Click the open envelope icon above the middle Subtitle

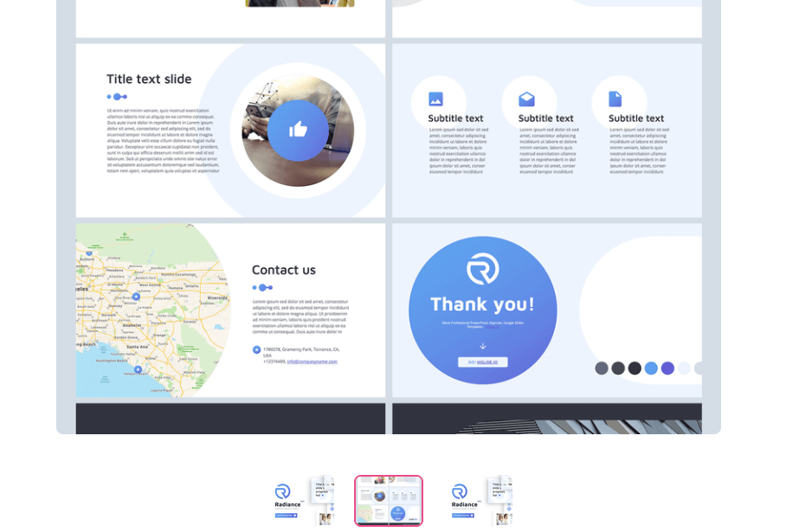point(526,99)
